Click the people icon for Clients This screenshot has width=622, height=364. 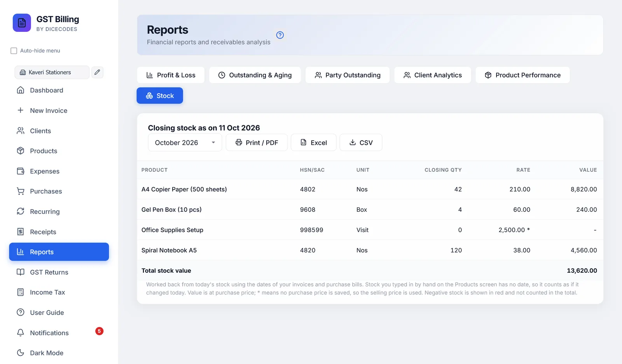21,131
